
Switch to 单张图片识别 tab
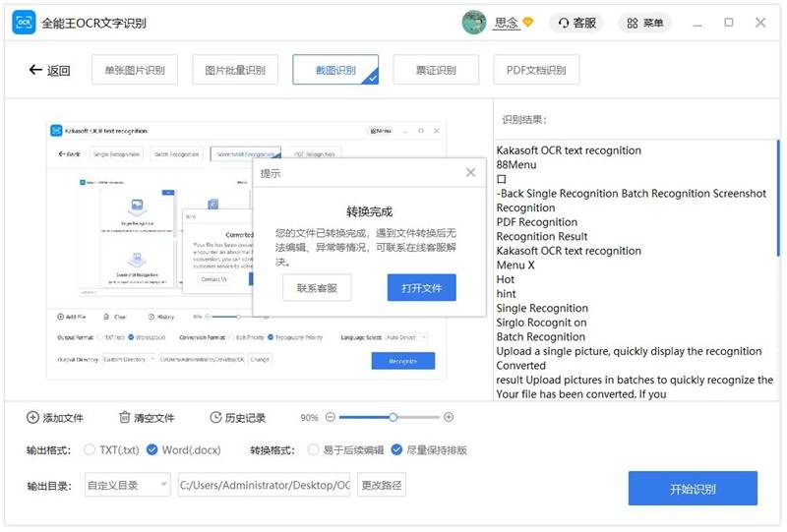tap(135, 70)
